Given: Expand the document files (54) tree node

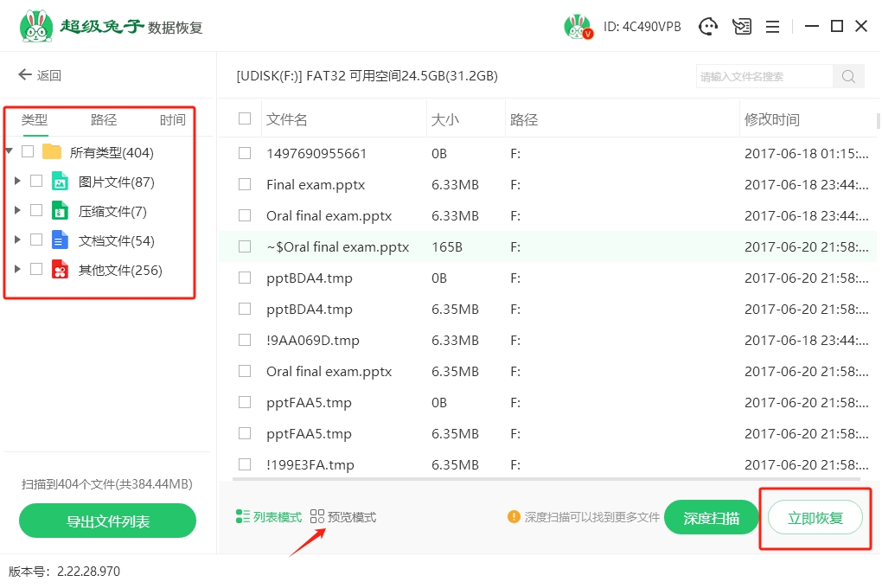Looking at the screenshot, I should [17, 240].
